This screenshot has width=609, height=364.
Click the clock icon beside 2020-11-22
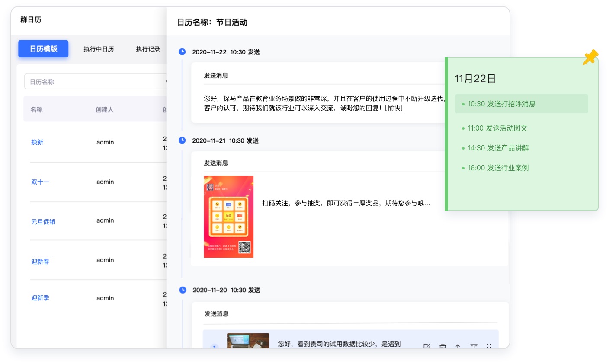point(182,52)
